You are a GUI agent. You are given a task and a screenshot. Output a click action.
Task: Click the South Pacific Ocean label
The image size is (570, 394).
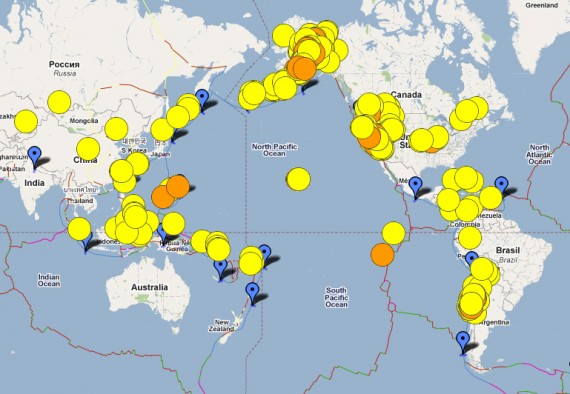pos(337,297)
